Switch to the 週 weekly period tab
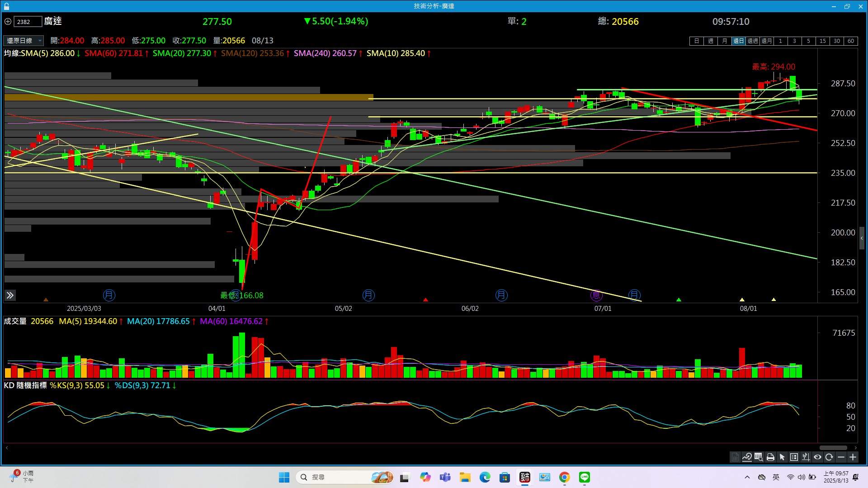The width and height of the screenshot is (868, 488). pyautogui.click(x=711, y=41)
